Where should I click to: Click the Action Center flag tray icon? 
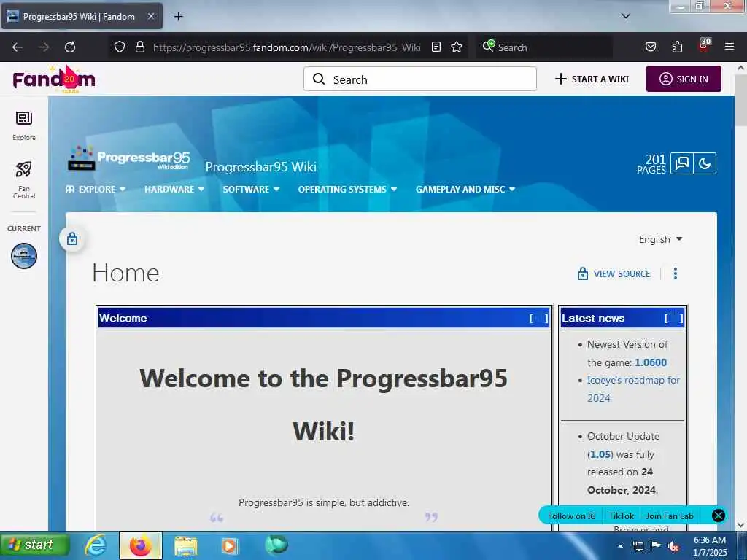pos(656,546)
